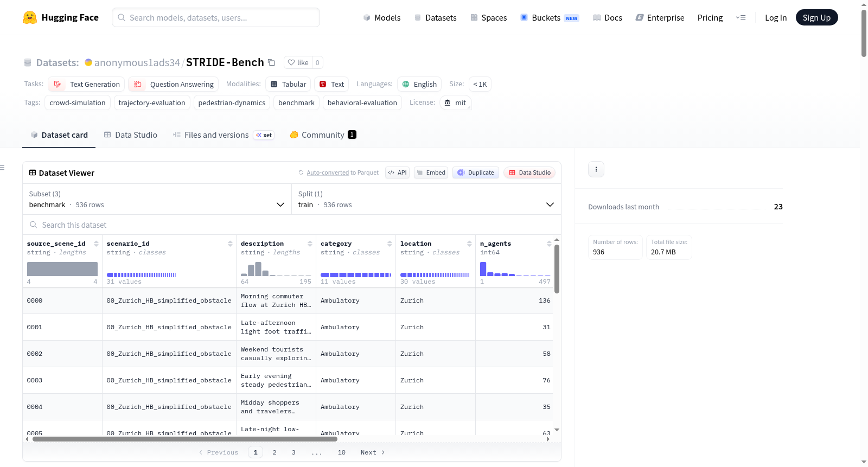This screenshot has height=467, width=868.
Task: Click the Duplicate button
Action: [476, 172]
